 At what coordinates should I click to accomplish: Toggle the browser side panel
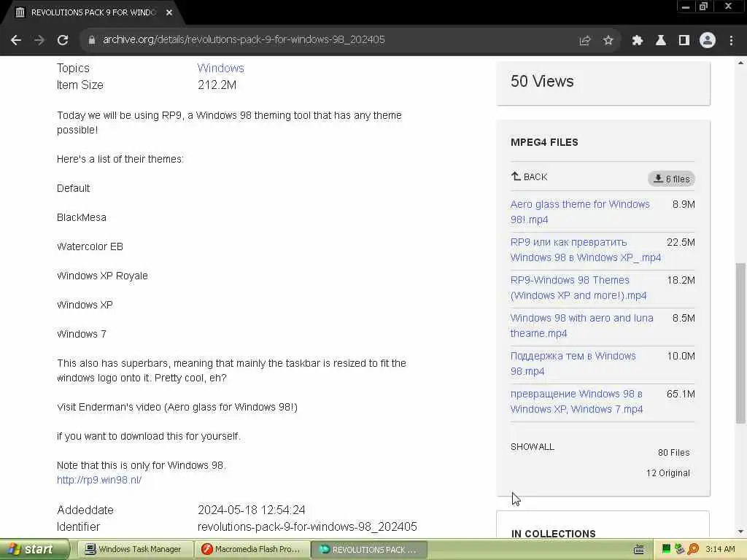point(684,41)
